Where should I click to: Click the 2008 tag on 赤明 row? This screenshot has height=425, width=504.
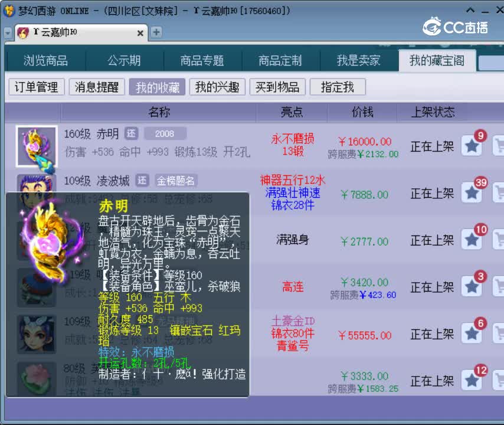(165, 133)
